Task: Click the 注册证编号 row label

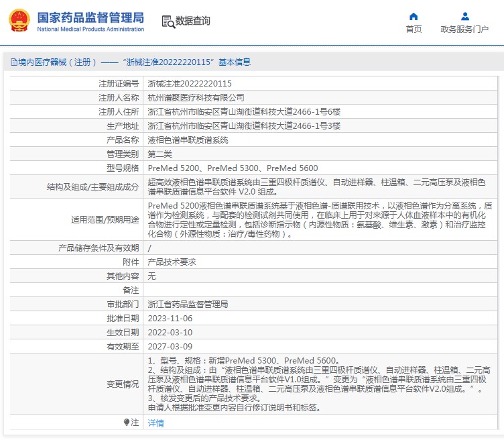Action: point(119,84)
